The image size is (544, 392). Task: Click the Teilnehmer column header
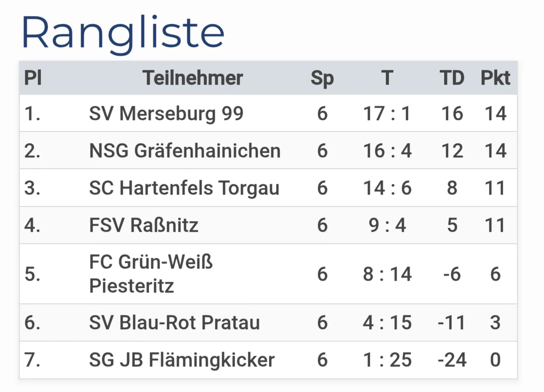(193, 78)
